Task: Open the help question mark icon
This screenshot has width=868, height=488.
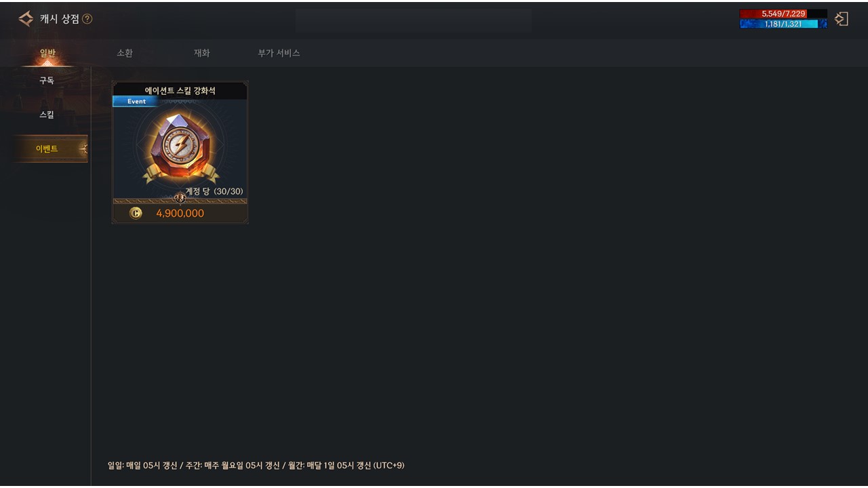Action: click(87, 19)
